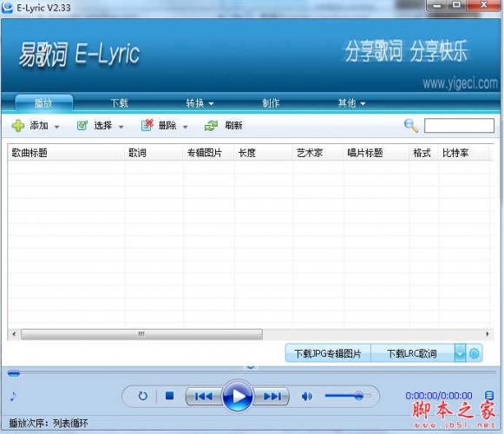Sort by 艺术家 column header

point(317,153)
